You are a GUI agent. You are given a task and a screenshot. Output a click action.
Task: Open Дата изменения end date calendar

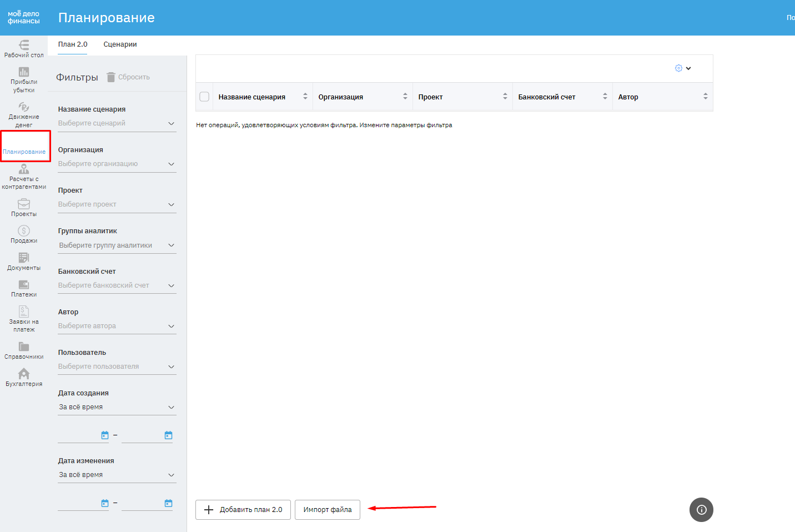click(x=169, y=503)
